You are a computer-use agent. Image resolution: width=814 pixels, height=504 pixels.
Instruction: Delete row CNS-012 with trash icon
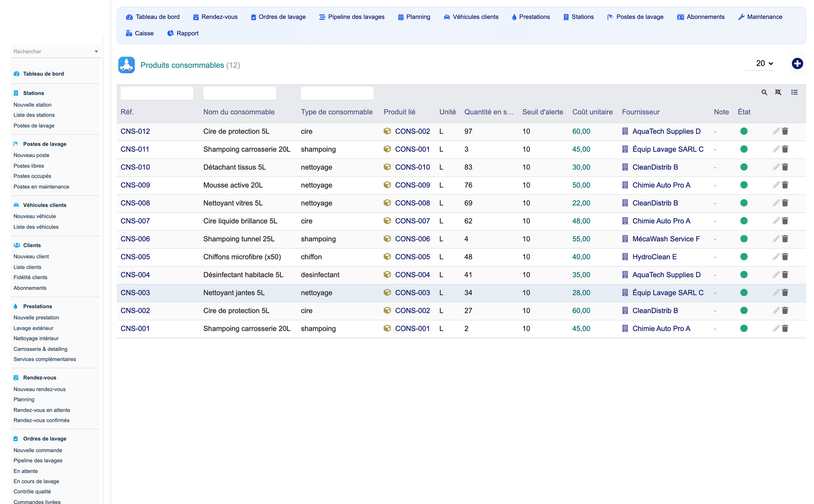coord(785,131)
